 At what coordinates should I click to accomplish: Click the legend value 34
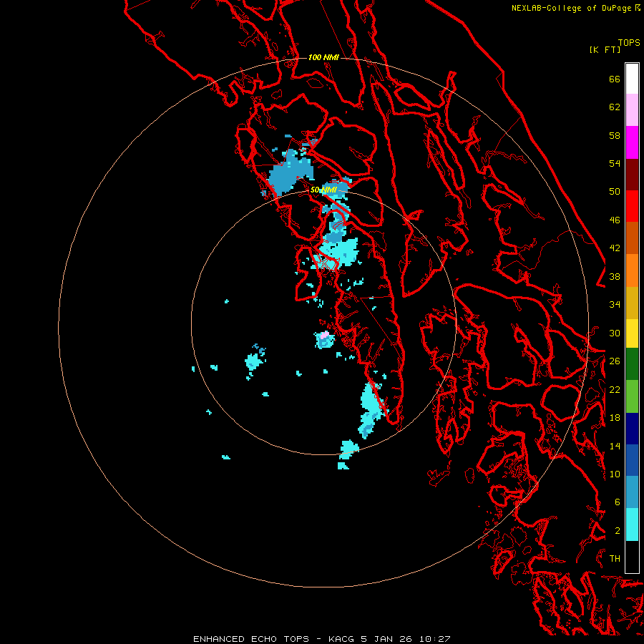pos(615,305)
